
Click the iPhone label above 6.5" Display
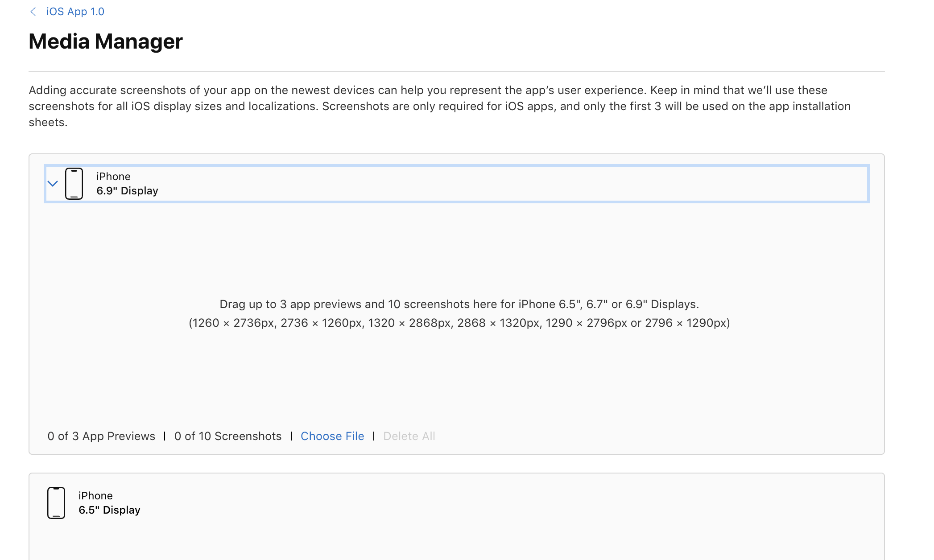coord(95,496)
